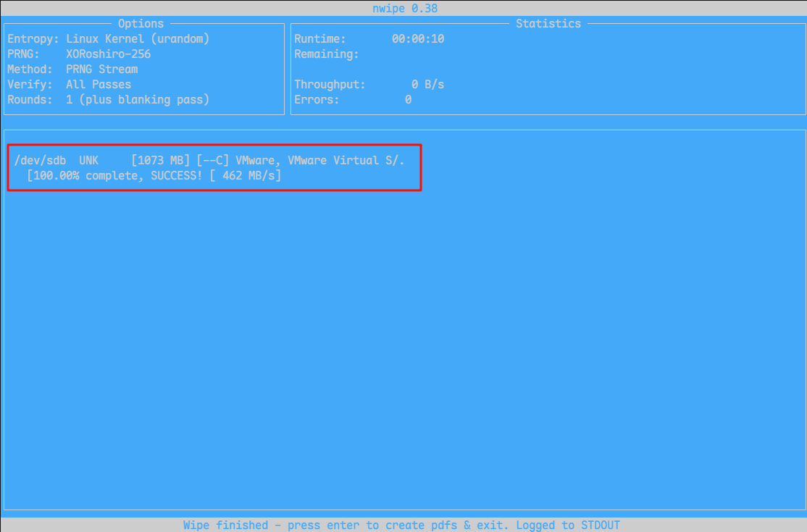
Task: Click the VMware Virtual S/. model text
Action: 346,161
